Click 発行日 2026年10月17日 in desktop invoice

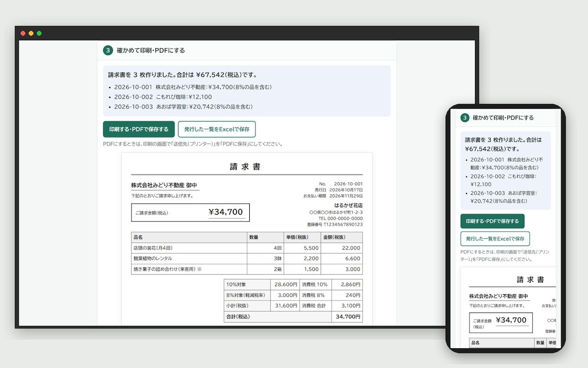click(x=339, y=190)
